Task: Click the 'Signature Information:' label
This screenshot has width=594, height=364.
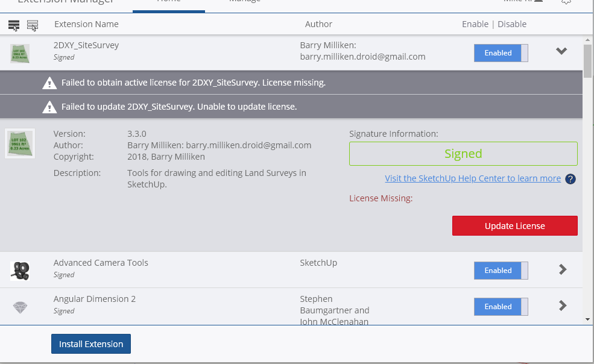Action: (394, 134)
